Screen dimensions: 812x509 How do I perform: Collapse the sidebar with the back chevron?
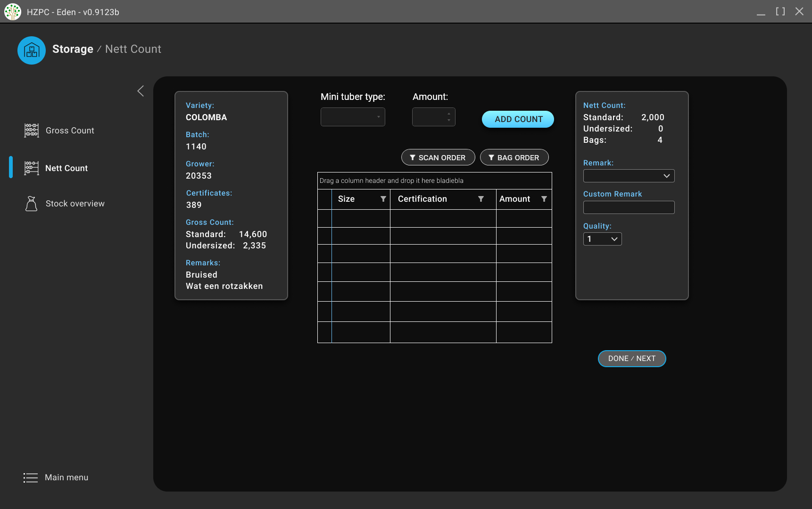pos(141,91)
